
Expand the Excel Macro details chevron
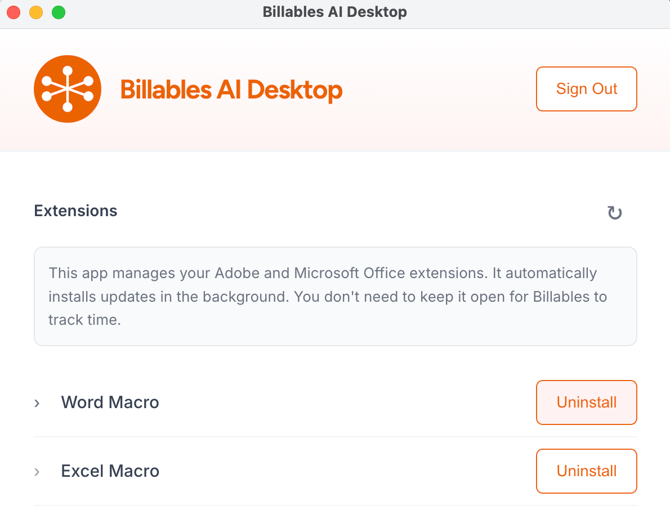(38, 471)
